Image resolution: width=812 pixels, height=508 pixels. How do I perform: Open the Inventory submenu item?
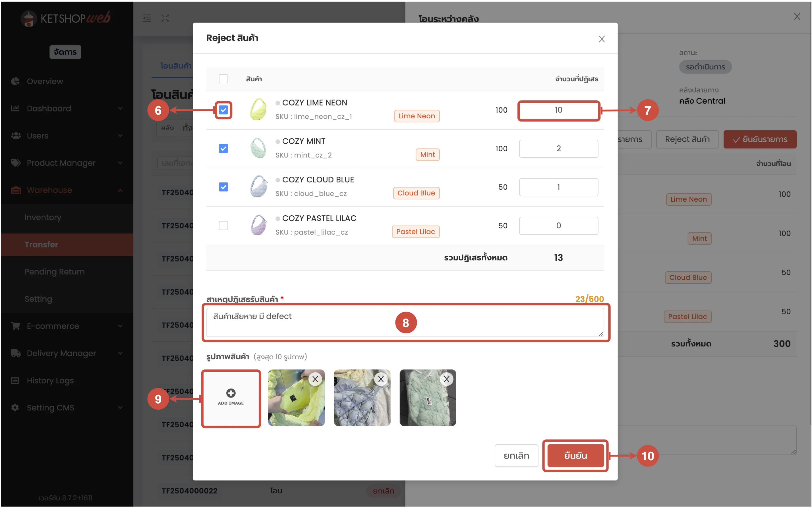(x=43, y=217)
